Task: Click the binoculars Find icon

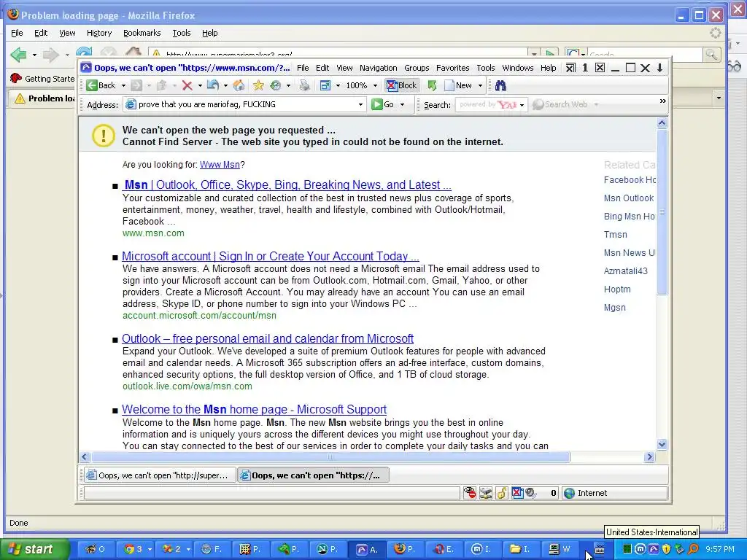Action: click(x=500, y=85)
